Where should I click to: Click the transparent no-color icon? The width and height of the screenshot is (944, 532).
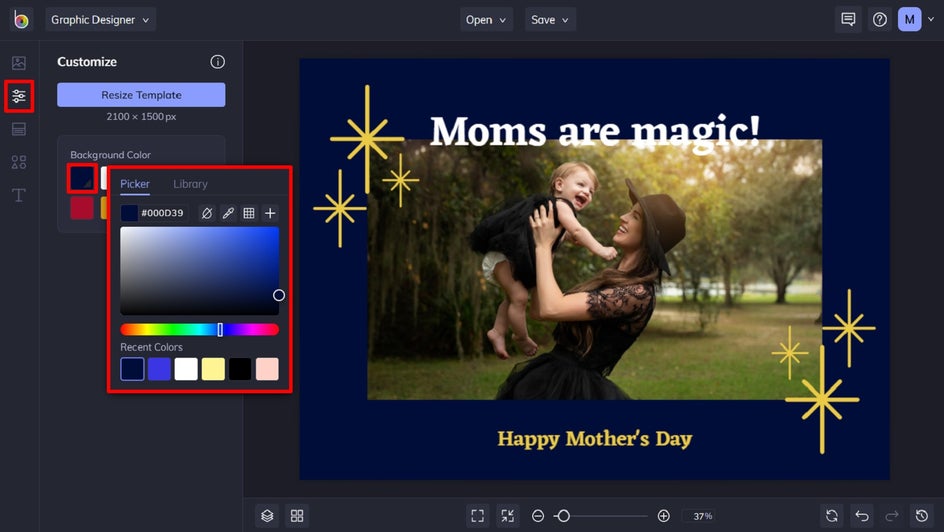(x=206, y=213)
